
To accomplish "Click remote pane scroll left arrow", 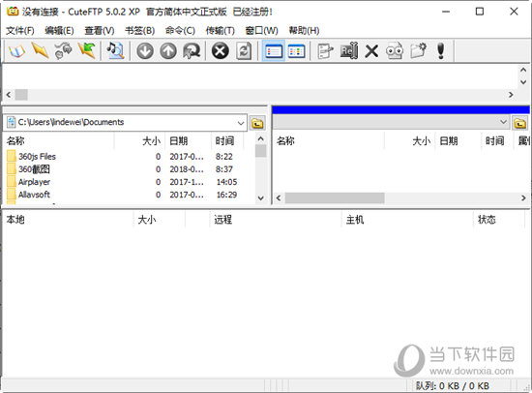I will tap(279, 197).
